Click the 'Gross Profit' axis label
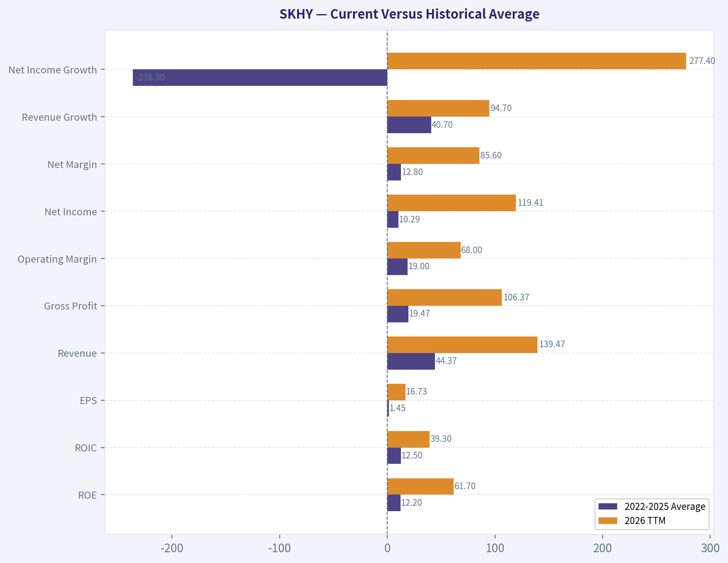This screenshot has width=728, height=563. (x=71, y=306)
